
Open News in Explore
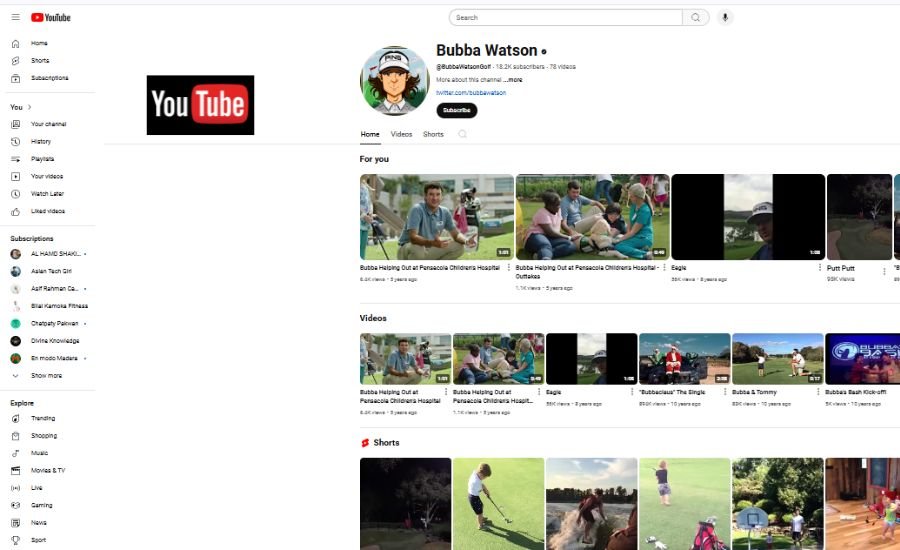(39, 522)
